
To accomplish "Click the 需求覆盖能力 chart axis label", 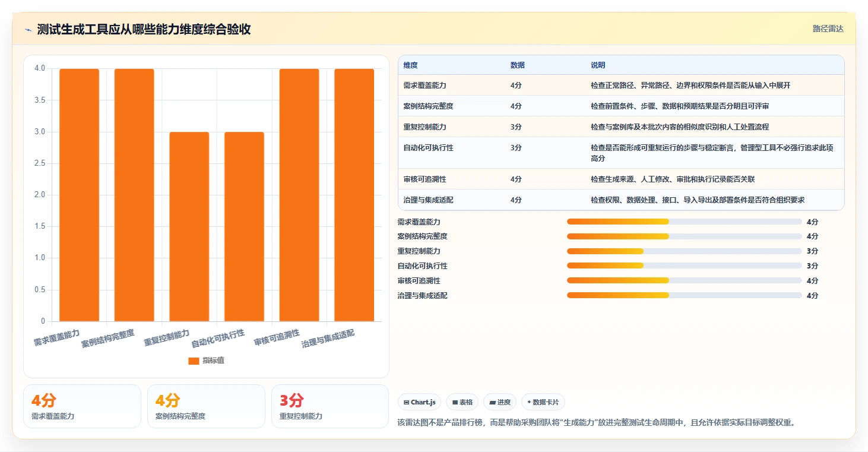I will pyautogui.click(x=56, y=337).
